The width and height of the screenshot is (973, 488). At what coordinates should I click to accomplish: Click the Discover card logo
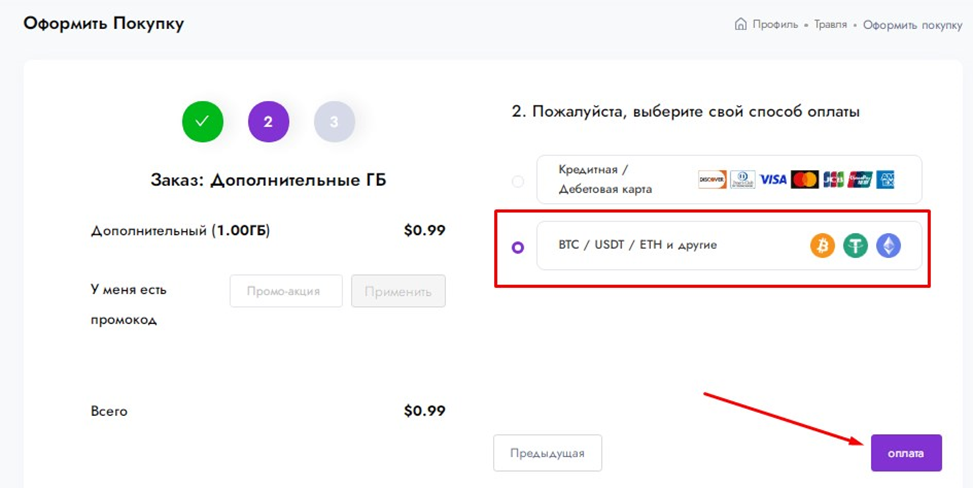click(x=712, y=180)
